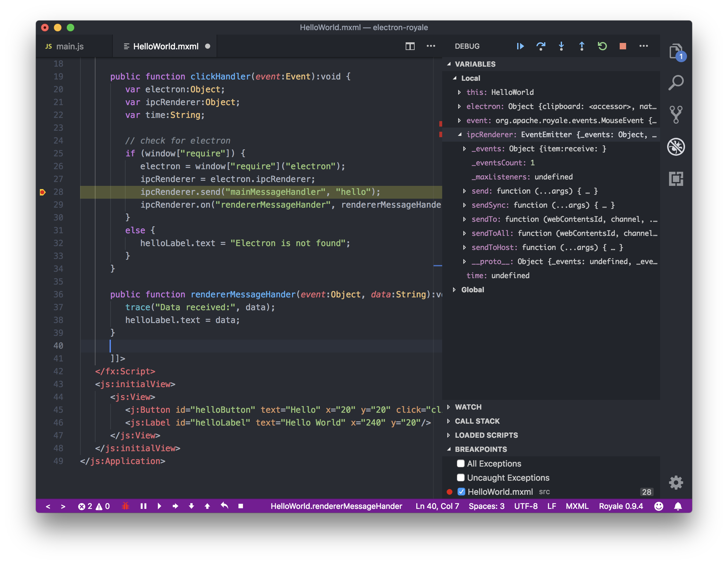Open the debug panel more actions menu

click(x=643, y=46)
